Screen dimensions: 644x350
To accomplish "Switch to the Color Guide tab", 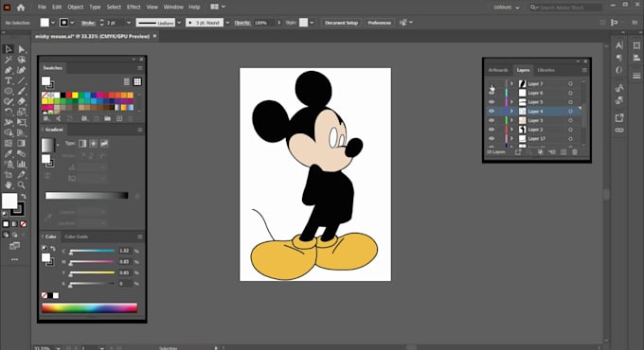I will pos(77,236).
